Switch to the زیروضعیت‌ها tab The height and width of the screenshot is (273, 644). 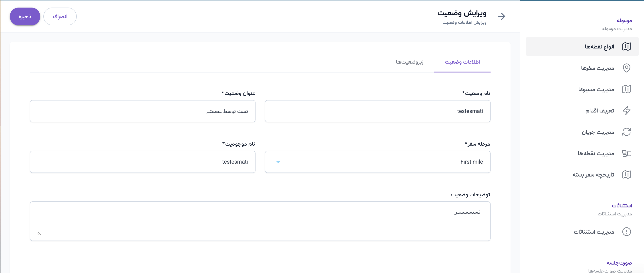[409, 62]
